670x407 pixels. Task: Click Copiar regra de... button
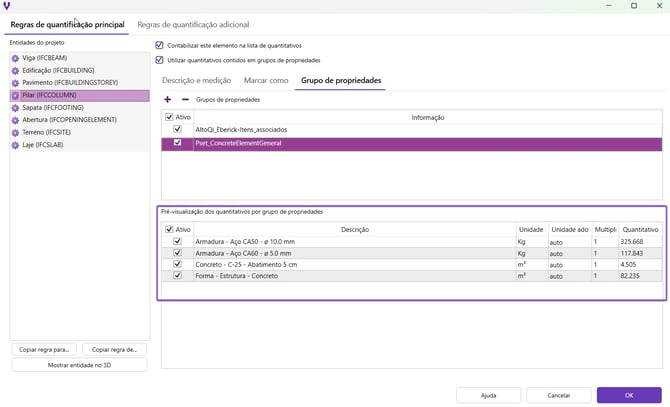[x=114, y=349]
